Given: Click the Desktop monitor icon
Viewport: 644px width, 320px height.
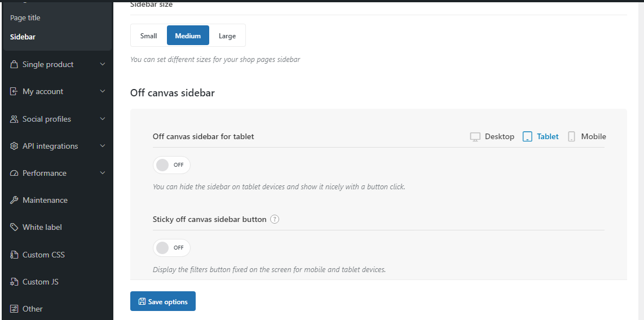Looking at the screenshot, I should click(x=475, y=136).
